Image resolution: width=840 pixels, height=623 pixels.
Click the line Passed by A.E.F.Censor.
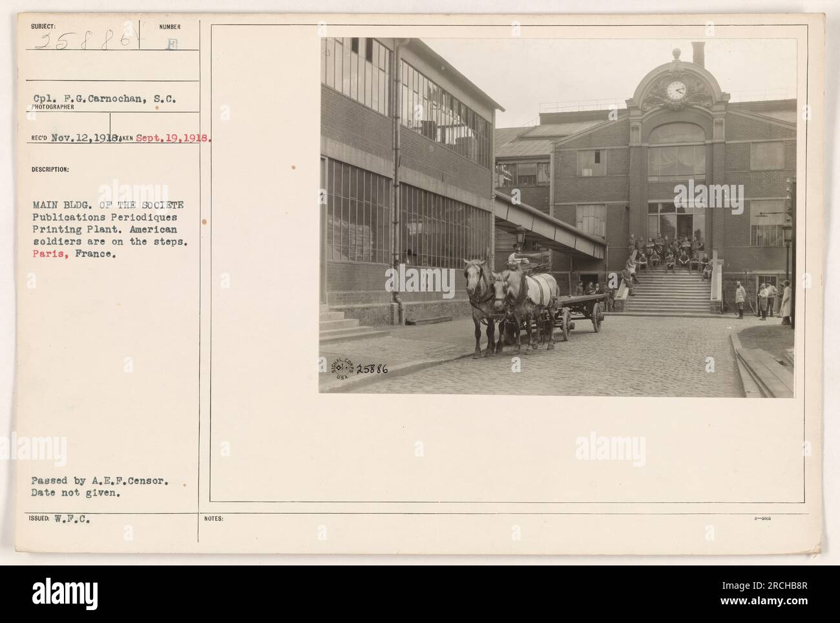99,480
